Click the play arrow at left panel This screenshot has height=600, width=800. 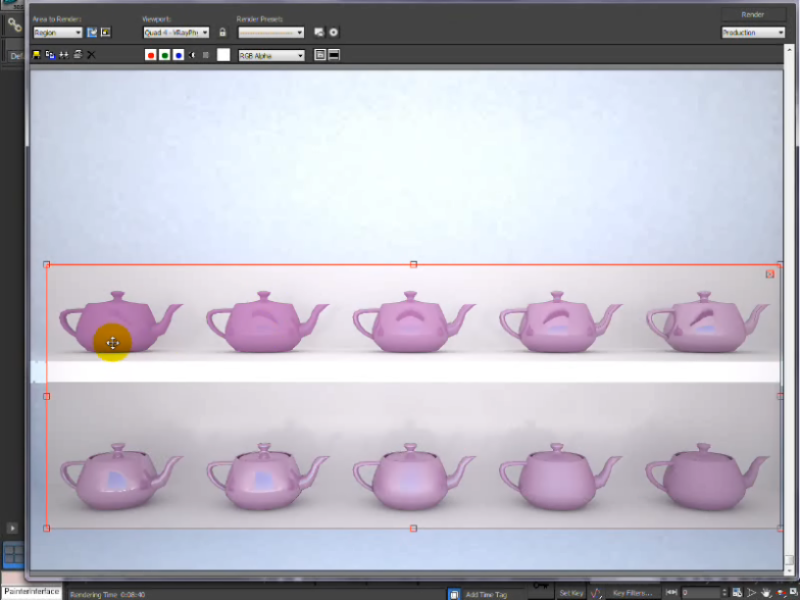[x=12, y=528]
